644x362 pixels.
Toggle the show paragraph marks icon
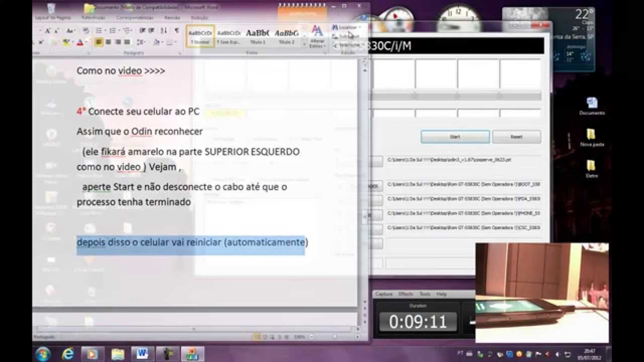[x=177, y=30]
